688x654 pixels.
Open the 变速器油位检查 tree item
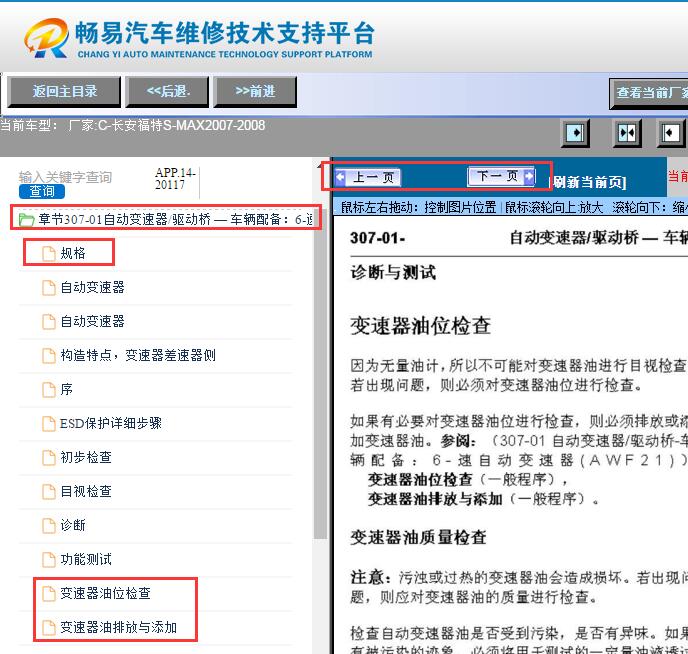pyautogui.click(x=105, y=593)
